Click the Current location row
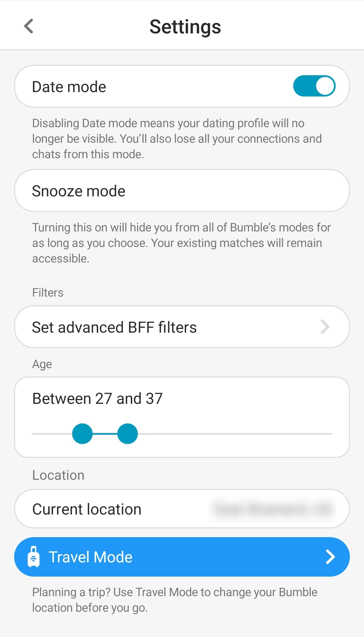Screen dimensions: 364x637 [182, 509]
